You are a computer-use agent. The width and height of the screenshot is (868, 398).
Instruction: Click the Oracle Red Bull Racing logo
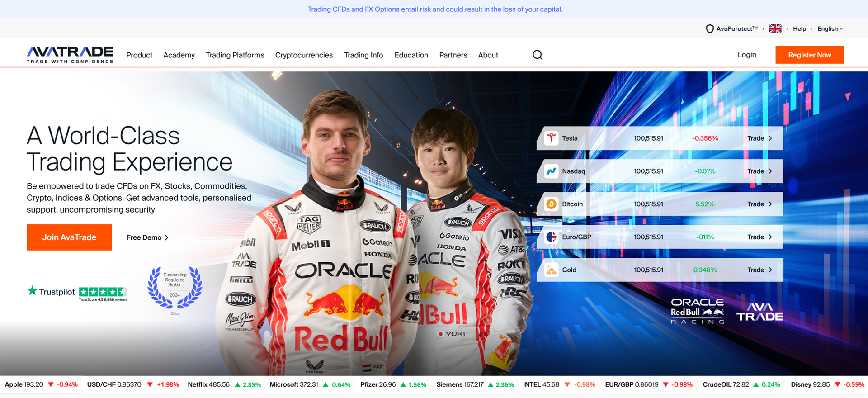click(x=697, y=311)
